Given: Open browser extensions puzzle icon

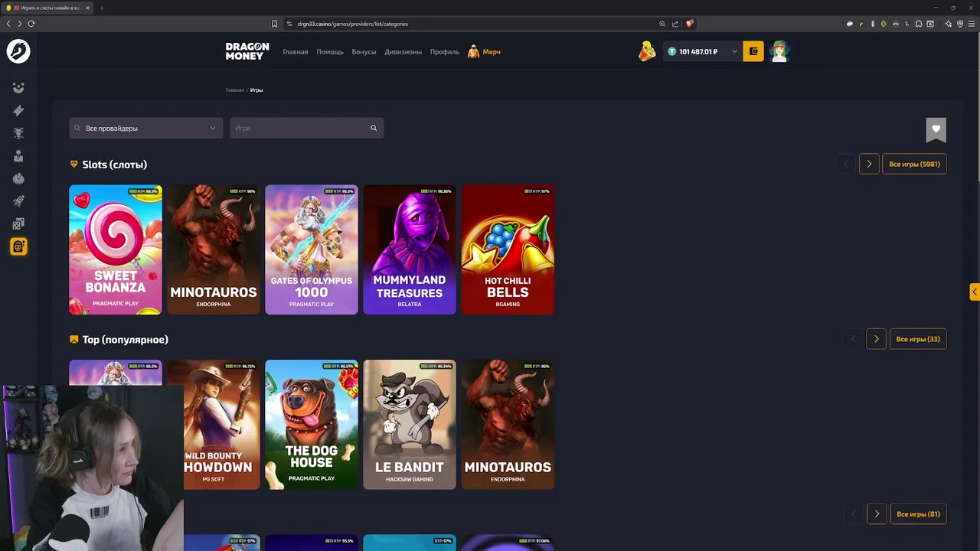Looking at the screenshot, I should pos(919,24).
